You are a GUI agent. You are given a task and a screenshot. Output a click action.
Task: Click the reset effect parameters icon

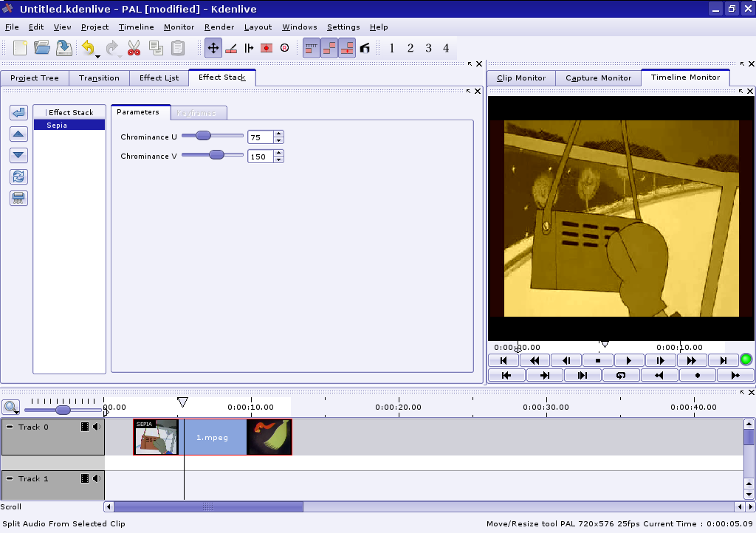[19, 177]
